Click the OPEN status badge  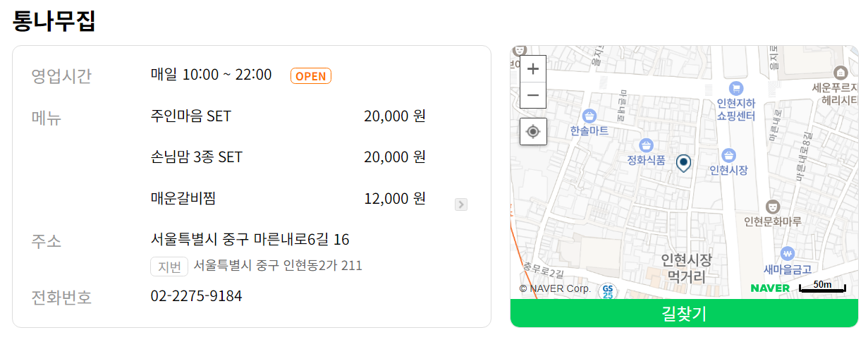(x=311, y=76)
